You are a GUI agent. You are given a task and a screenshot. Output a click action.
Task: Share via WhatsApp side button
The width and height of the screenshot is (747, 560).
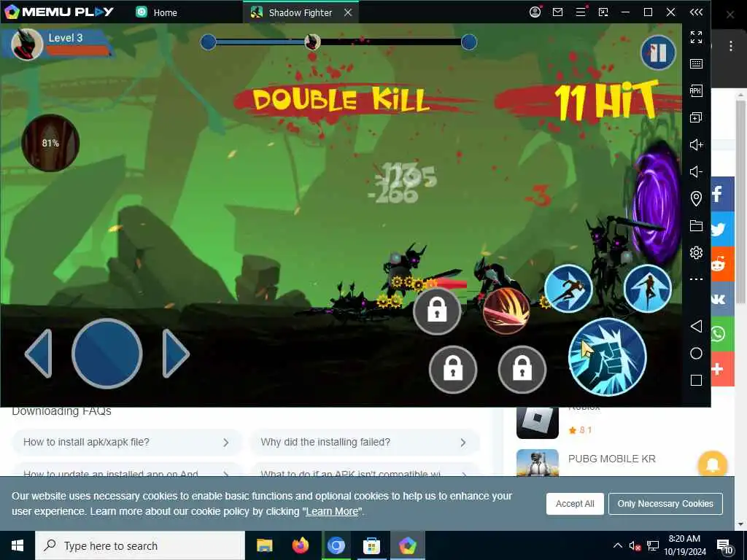point(722,334)
